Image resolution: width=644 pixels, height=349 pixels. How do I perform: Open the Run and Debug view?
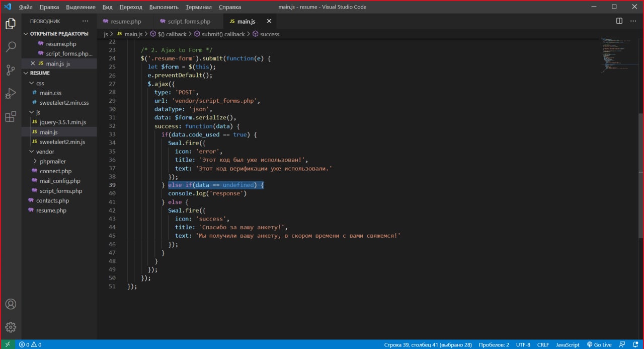[x=11, y=93]
